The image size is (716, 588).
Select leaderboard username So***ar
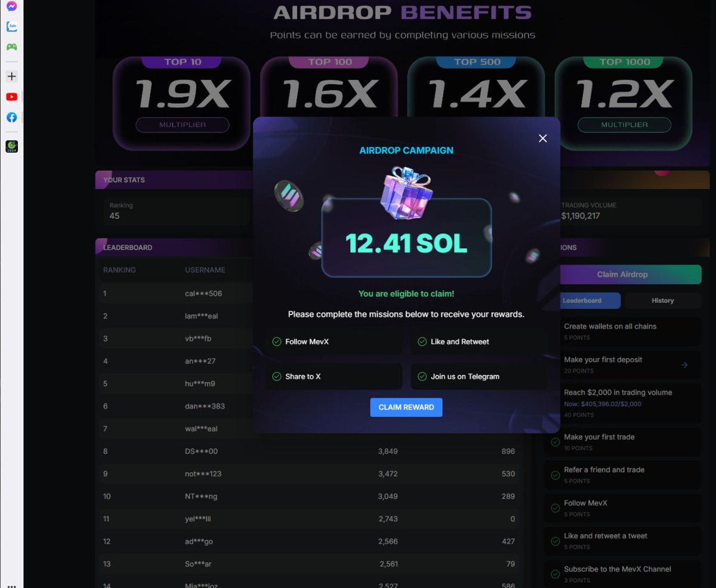click(x=198, y=564)
